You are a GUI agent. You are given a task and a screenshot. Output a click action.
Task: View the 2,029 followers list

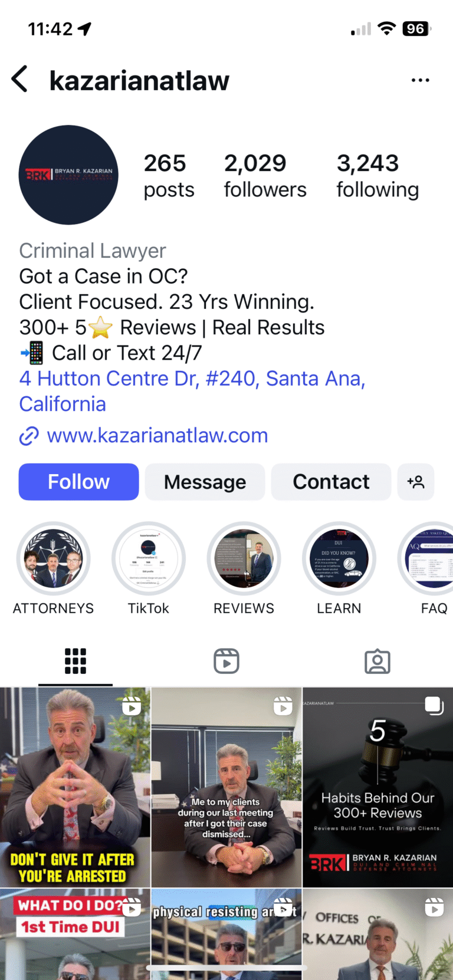(x=265, y=176)
